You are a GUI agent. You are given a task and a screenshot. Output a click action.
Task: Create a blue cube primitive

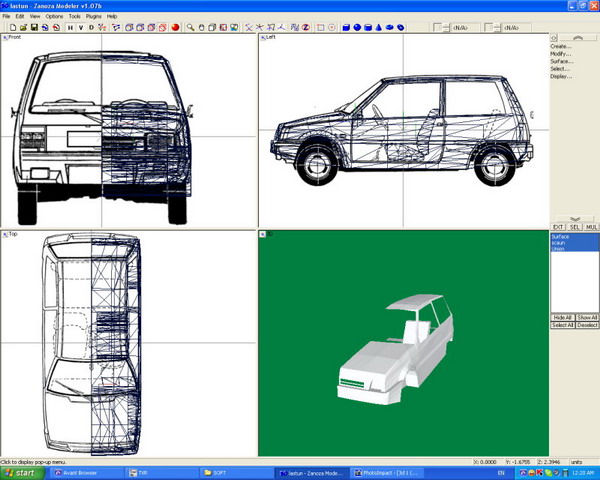click(346, 28)
